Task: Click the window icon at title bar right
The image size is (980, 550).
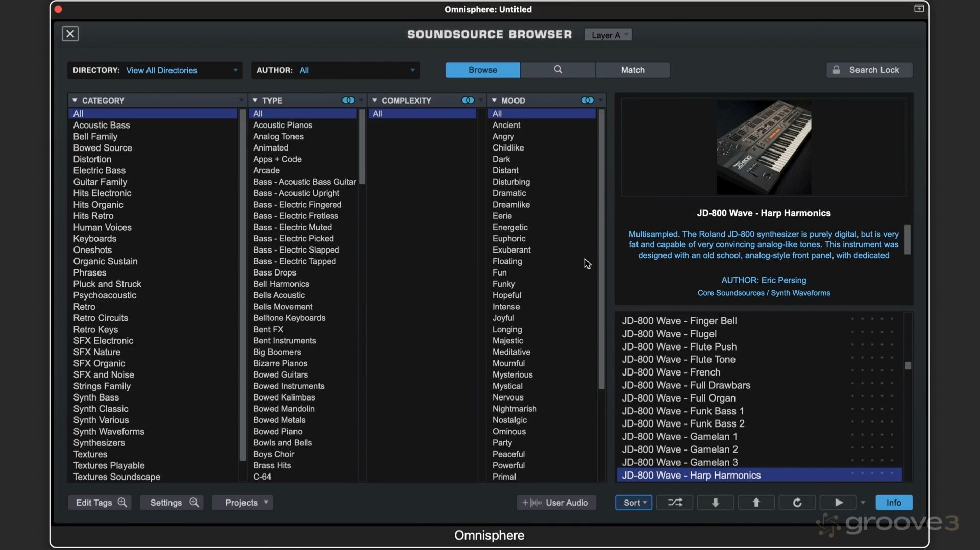Action: tap(919, 9)
